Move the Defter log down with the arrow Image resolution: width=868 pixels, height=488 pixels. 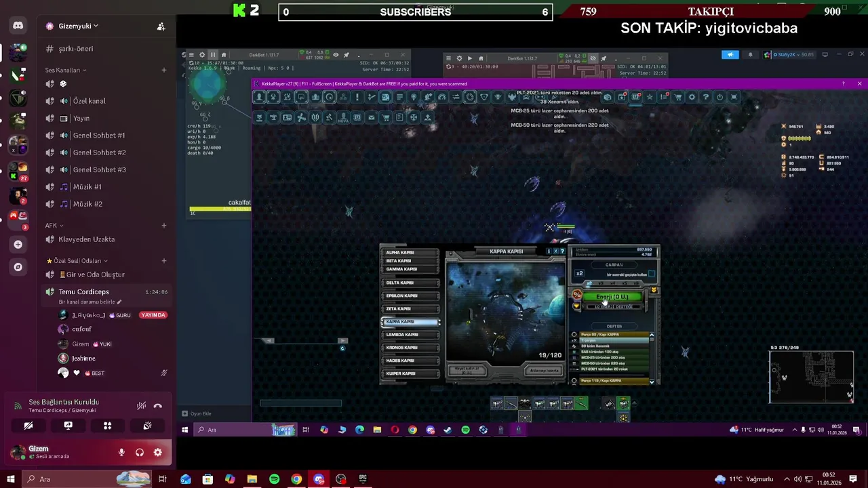tap(652, 382)
